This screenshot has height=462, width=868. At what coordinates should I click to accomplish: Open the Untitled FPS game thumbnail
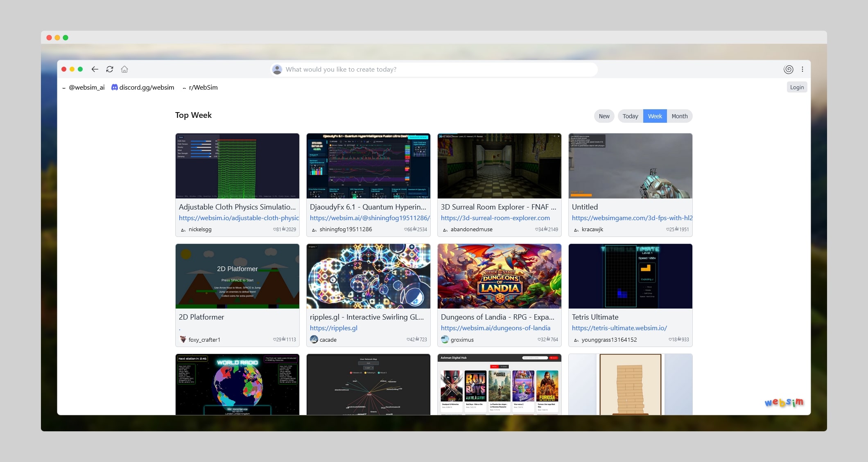coord(631,166)
